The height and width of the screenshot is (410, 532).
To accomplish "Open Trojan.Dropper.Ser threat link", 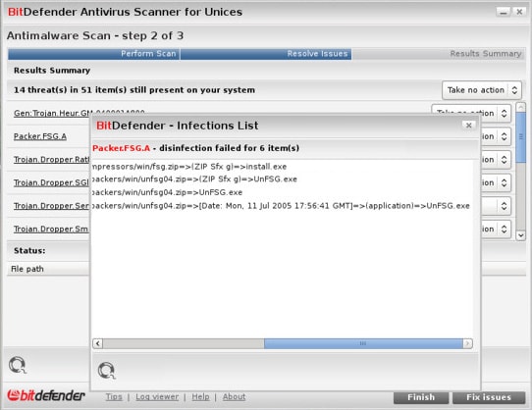I will click(x=52, y=206).
